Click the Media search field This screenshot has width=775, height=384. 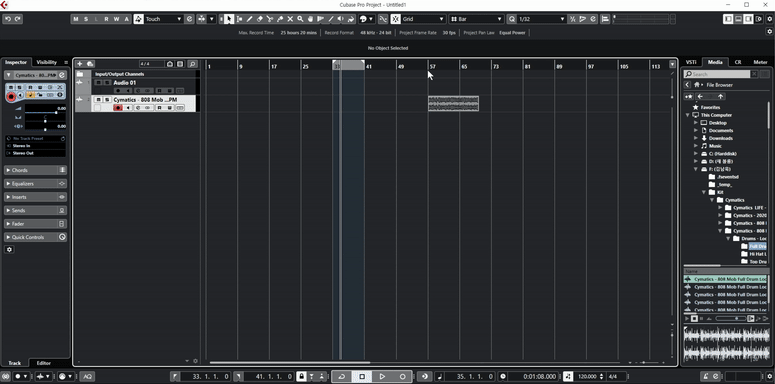pos(717,74)
